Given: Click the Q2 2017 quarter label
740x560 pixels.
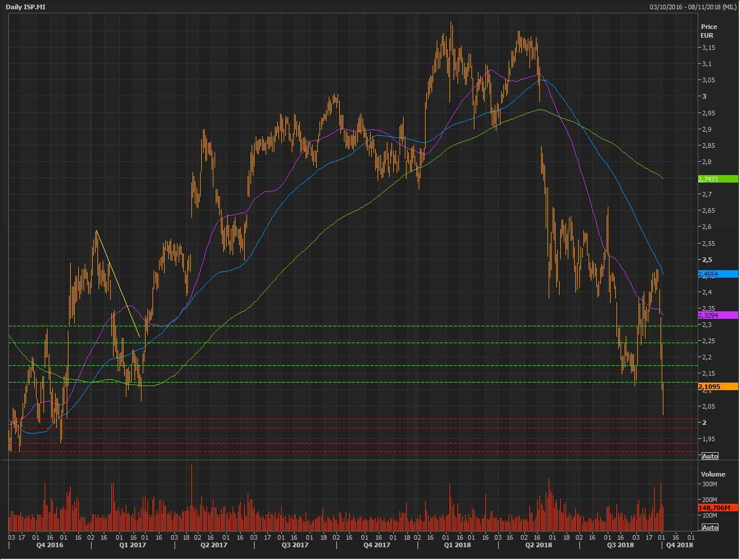Looking at the screenshot, I should [x=214, y=545].
